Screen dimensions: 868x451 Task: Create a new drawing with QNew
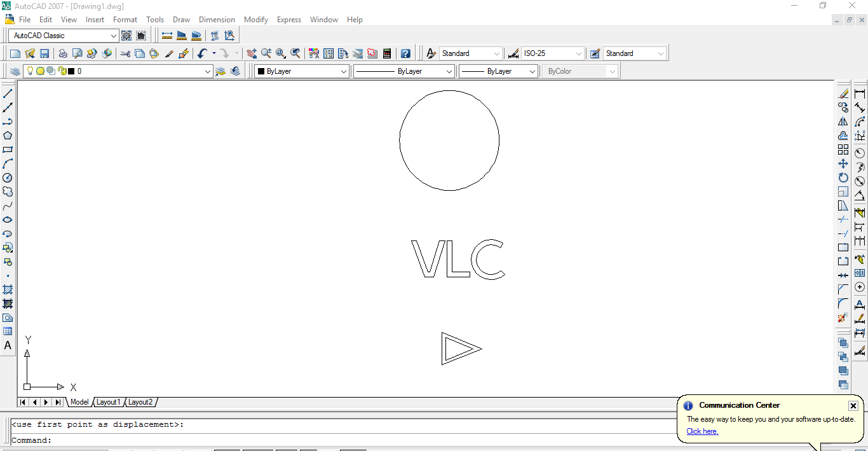pos(15,53)
